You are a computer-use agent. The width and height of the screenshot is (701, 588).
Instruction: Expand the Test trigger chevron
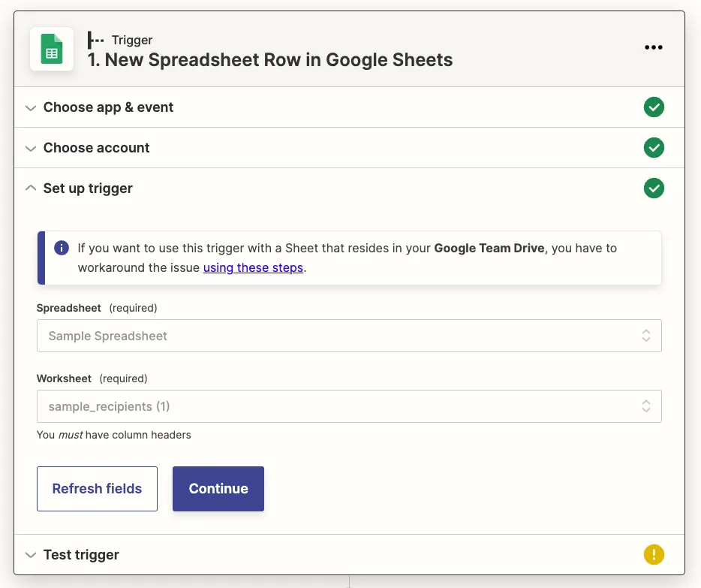(30, 556)
